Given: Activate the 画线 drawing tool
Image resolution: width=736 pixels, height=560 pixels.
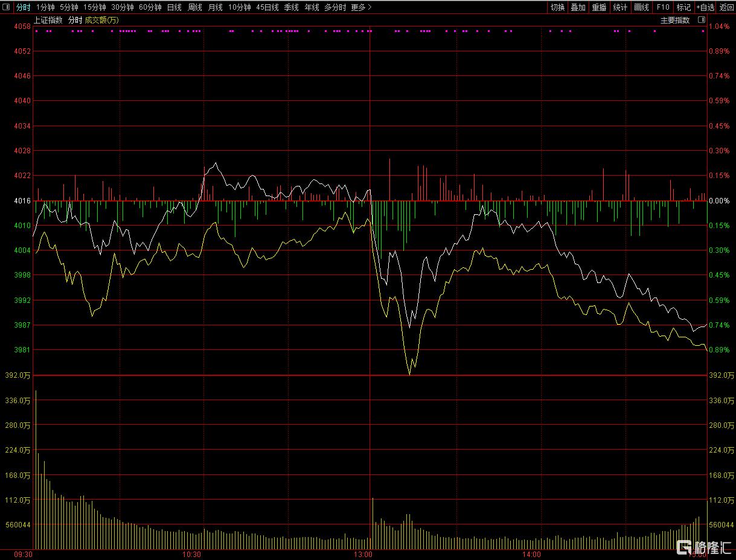Looking at the screenshot, I should point(641,7).
